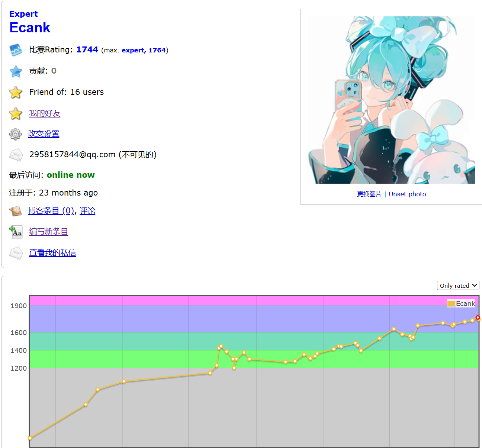Click the private messages envelope icon
Viewport: 482px width, 448px height.
coord(16,253)
